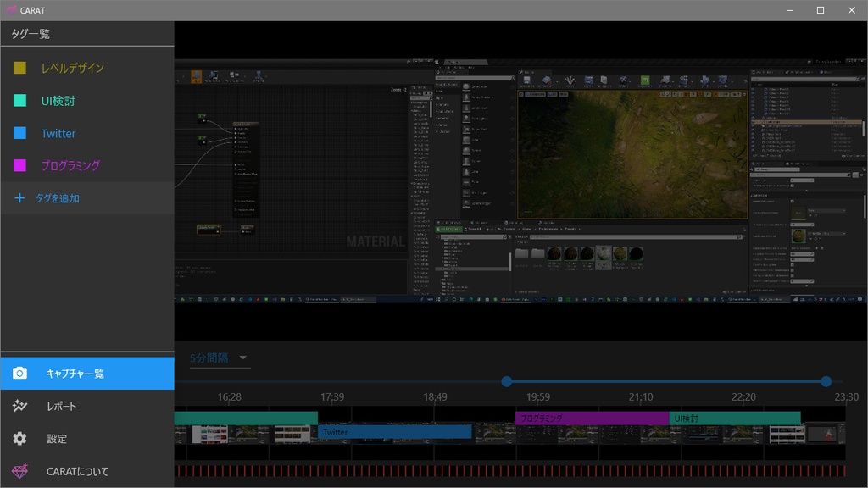Screen dimensions: 868x488
Task: Click the blue Twitter timeline block
Action: pyautogui.click(x=395, y=432)
